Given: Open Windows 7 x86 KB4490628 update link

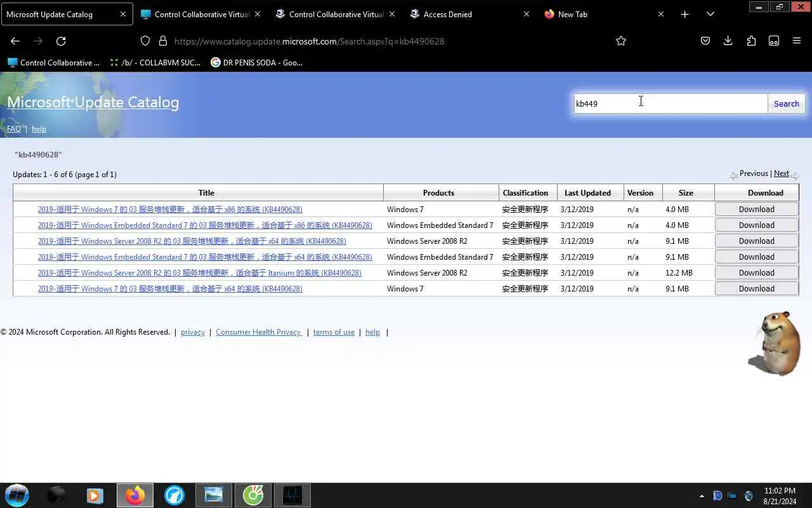Looking at the screenshot, I should [x=170, y=210].
